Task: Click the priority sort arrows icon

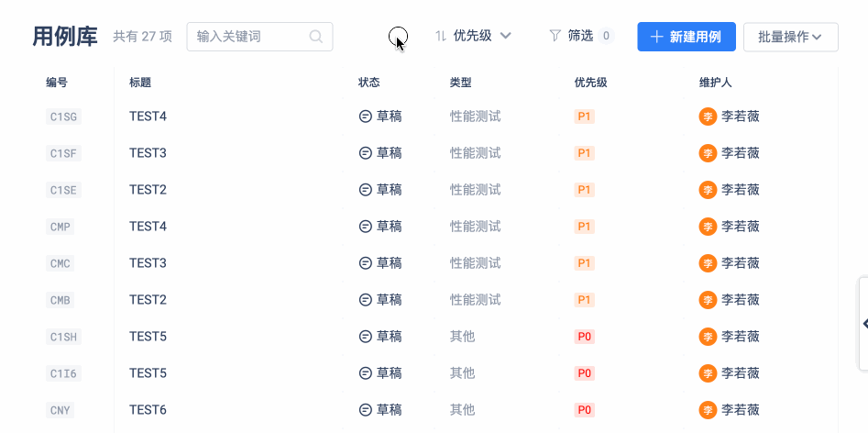Action: 441,36
